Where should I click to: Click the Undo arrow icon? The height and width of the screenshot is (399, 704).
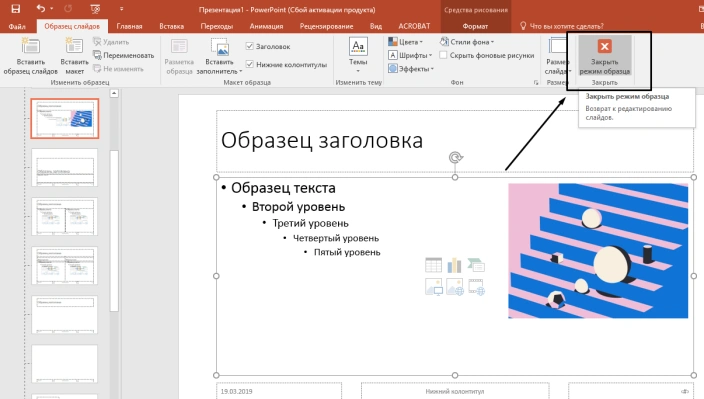pos(40,9)
